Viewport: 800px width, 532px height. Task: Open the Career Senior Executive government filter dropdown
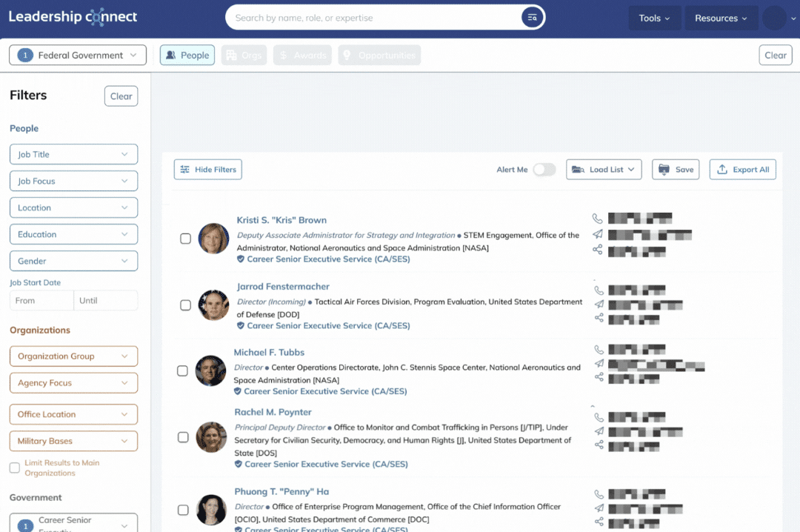pyautogui.click(x=73, y=523)
